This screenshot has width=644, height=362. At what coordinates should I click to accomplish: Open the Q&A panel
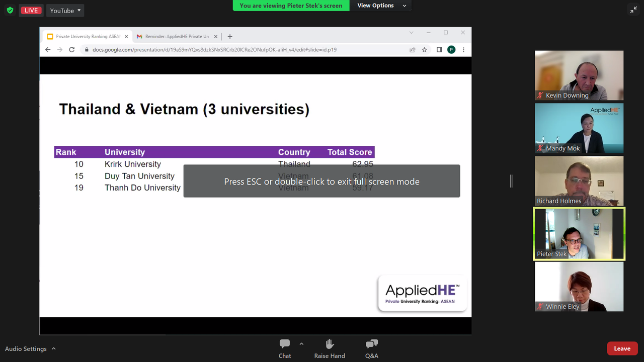pyautogui.click(x=371, y=348)
